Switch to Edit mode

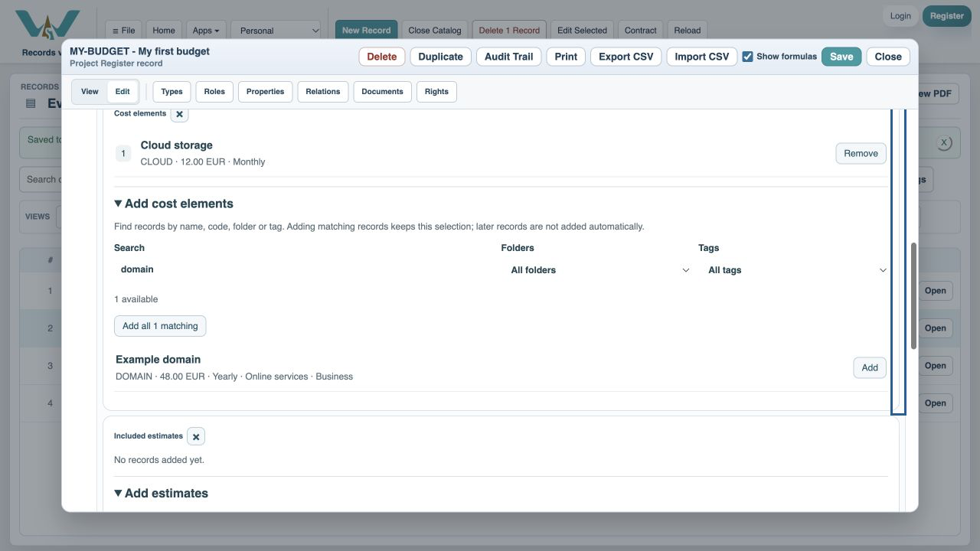click(x=122, y=92)
